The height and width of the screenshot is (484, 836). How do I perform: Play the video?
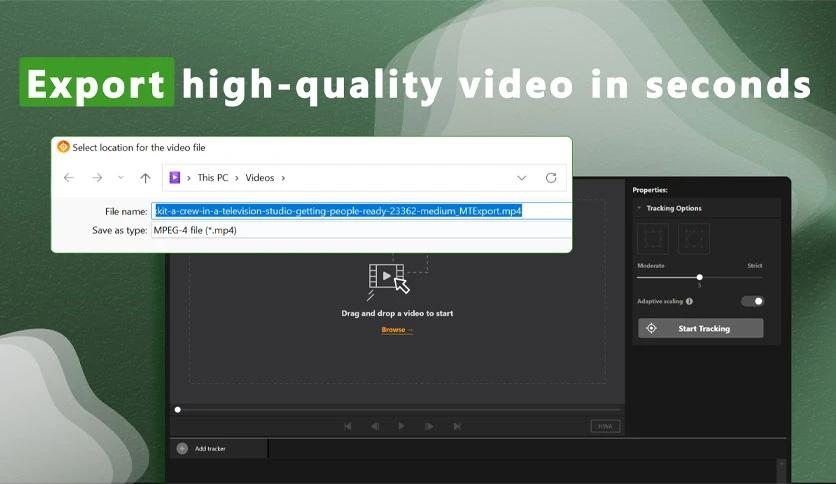click(x=401, y=426)
